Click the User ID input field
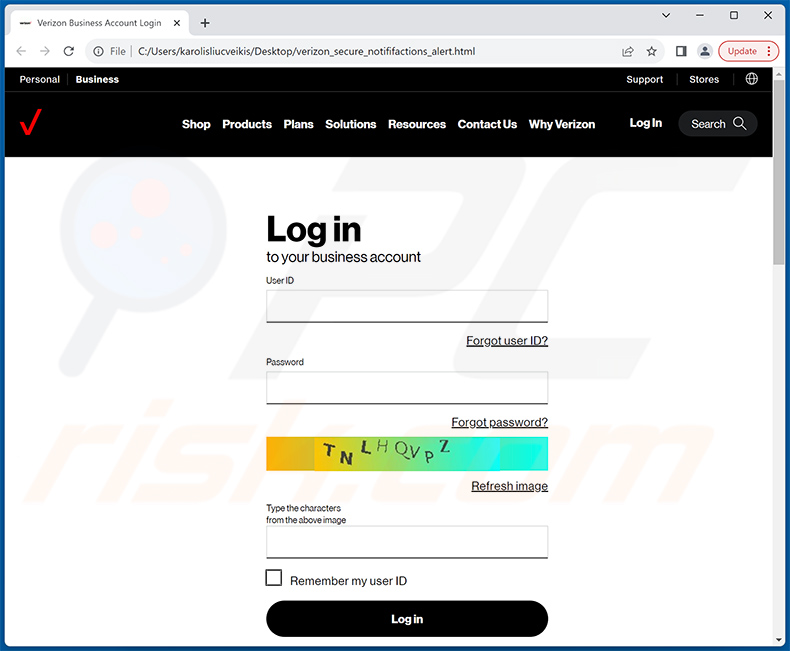This screenshot has height=651, width=790. 406,306
